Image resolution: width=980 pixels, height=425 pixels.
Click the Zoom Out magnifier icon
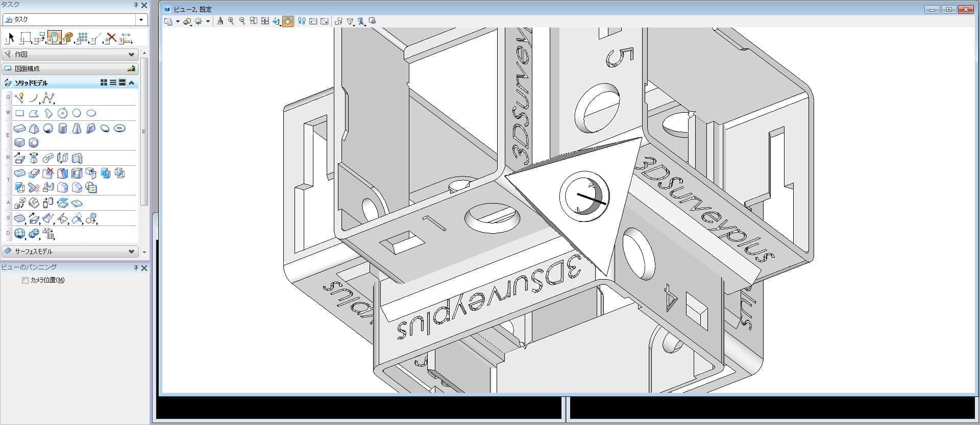[x=242, y=21]
